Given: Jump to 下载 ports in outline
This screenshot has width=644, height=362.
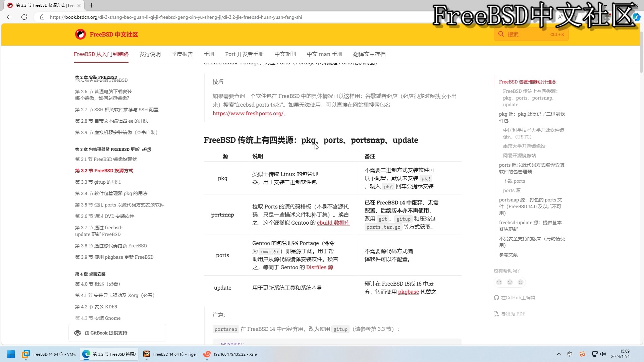Looking at the screenshot, I should (514, 181).
